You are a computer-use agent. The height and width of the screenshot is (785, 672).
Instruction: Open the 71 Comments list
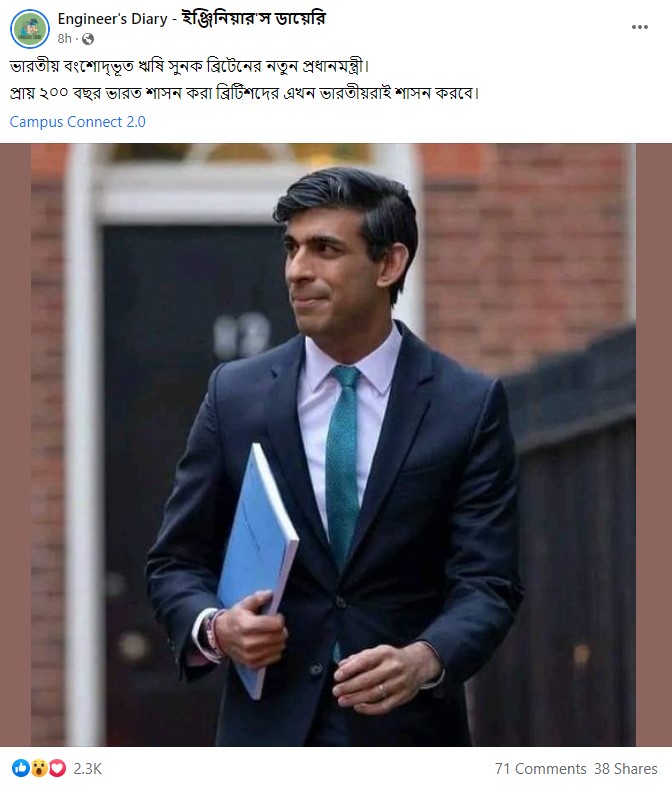(540, 768)
